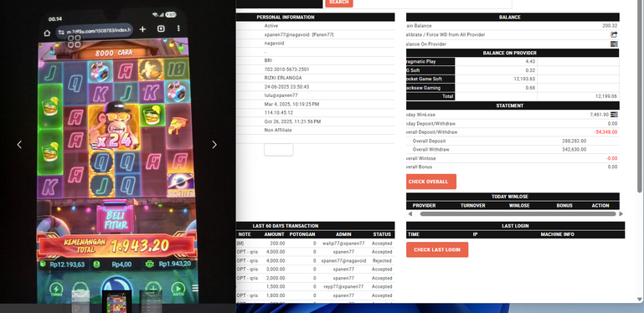Click the left arrow of horizontal scrollbar
Viewport: 644px width, 313px height.
410,213
